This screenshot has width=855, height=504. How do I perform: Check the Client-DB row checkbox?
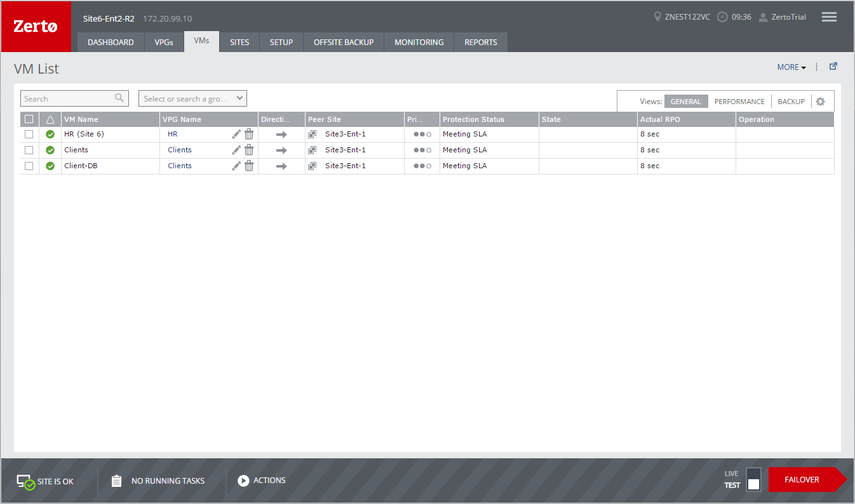(x=29, y=166)
